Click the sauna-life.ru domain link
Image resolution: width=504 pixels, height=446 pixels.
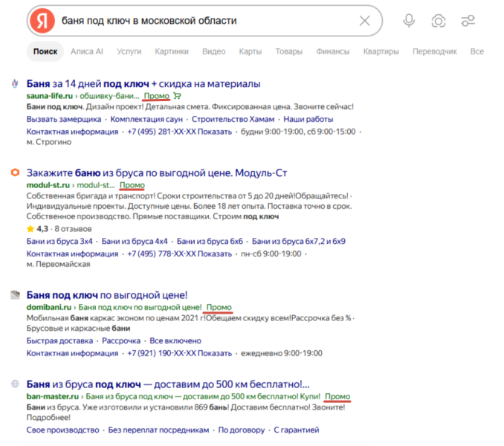[50, 96]
